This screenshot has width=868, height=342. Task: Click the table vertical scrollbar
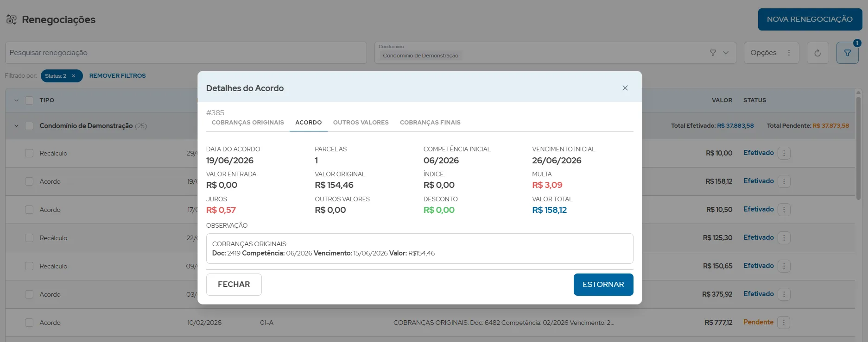point(858,148)
